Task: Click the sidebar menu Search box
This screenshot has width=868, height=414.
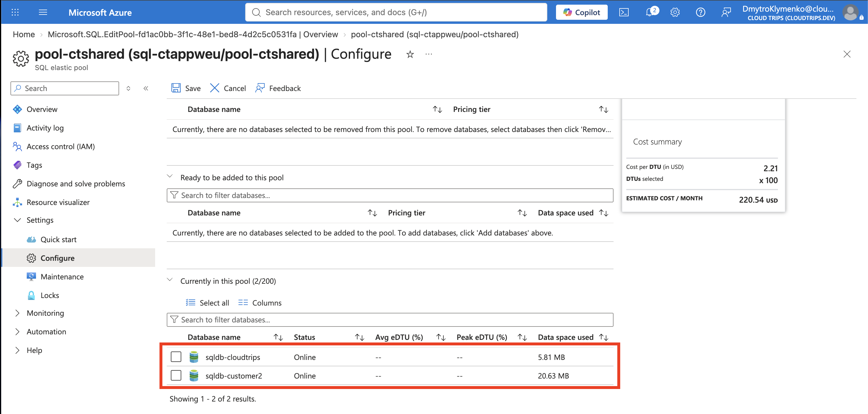Action: coord(65,88)
